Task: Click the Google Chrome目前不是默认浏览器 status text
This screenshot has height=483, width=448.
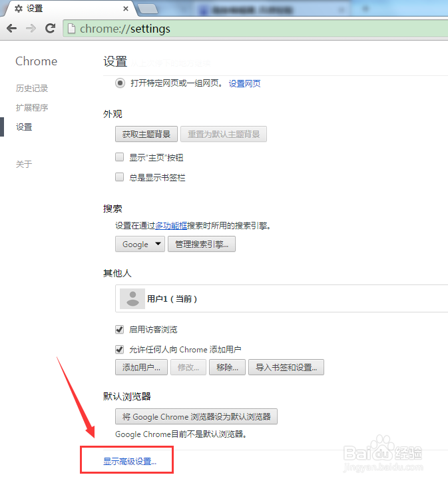Action: (x=180, y=434)
